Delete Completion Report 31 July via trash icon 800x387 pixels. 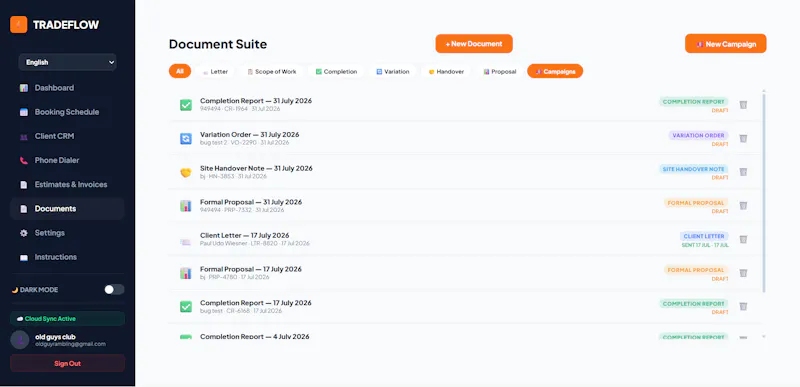click(743, 105)
